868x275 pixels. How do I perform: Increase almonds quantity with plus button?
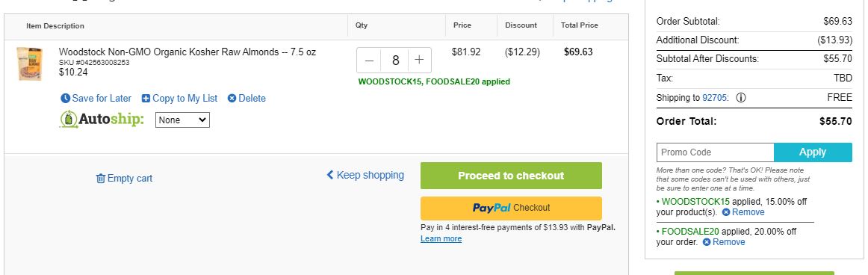[x=419, y=61]
